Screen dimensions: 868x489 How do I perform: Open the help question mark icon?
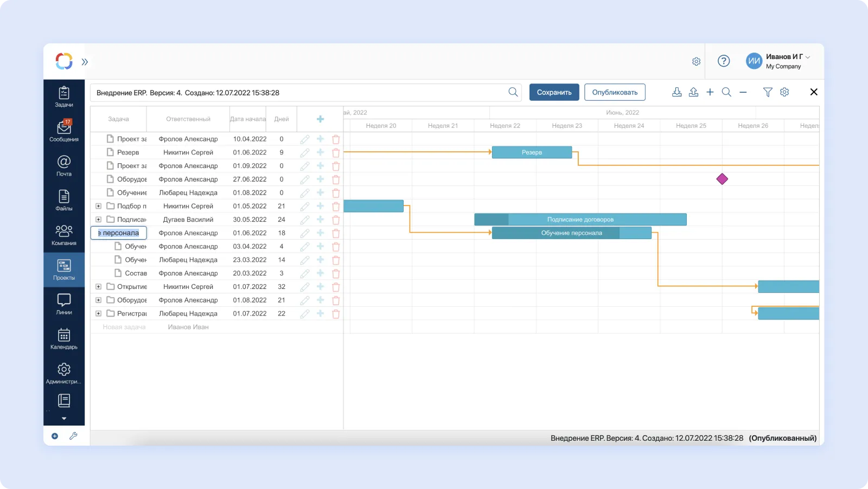point(724,61)
